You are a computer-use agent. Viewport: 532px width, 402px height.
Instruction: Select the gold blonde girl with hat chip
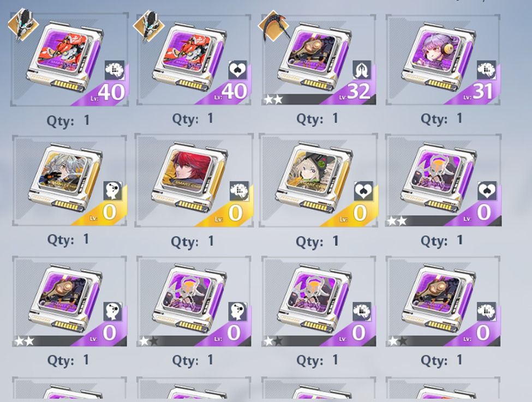coord(318,181)
